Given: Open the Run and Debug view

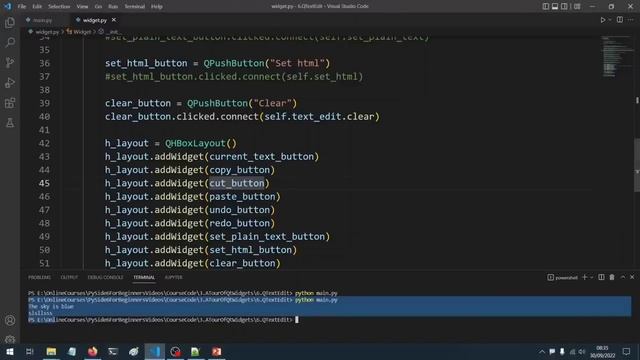Looking at the screenshot, I should click(x=10, y=82).
